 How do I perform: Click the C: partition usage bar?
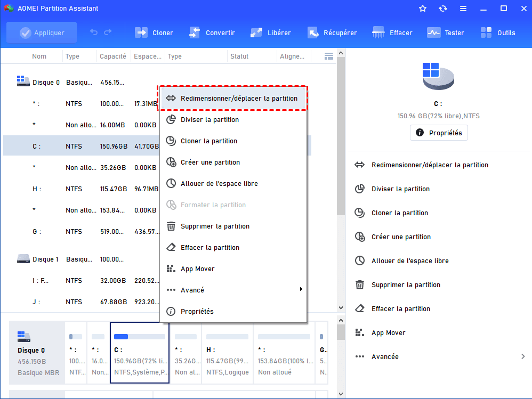(x=140, y=337)
